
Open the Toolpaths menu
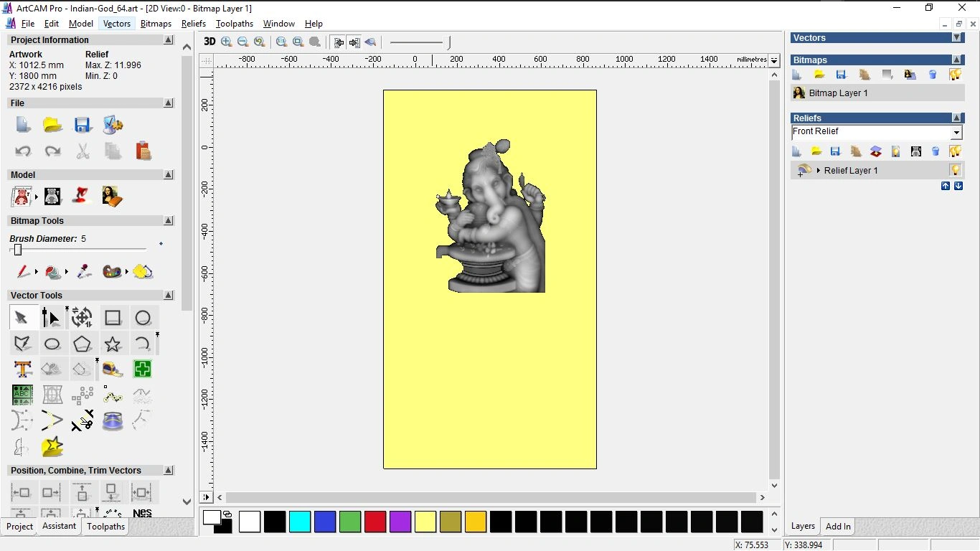(234, 24)
